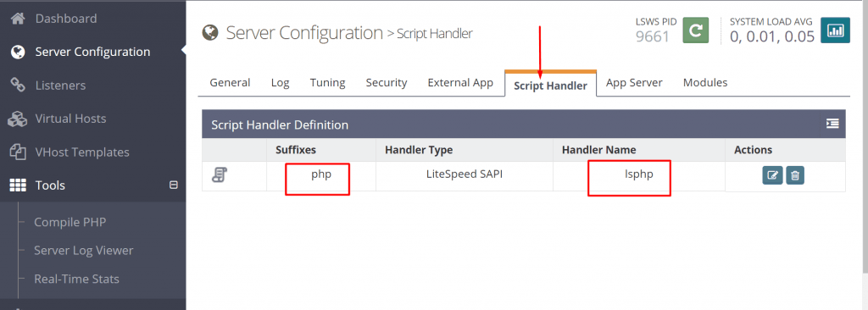Click the Script Handler Definition menu icon

coord(832,124)
